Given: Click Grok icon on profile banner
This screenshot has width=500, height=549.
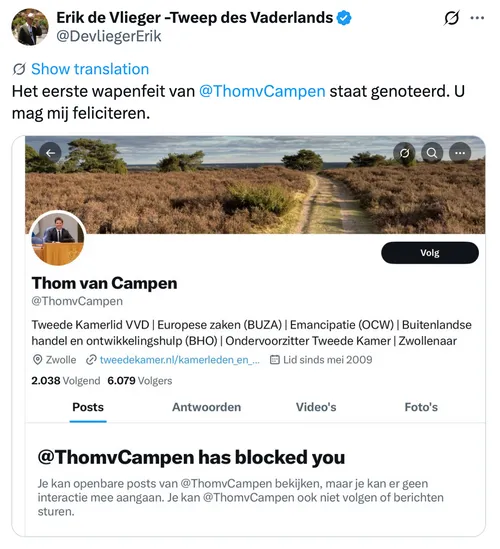Looking at the screenshot, I should [x=404, y=153].
